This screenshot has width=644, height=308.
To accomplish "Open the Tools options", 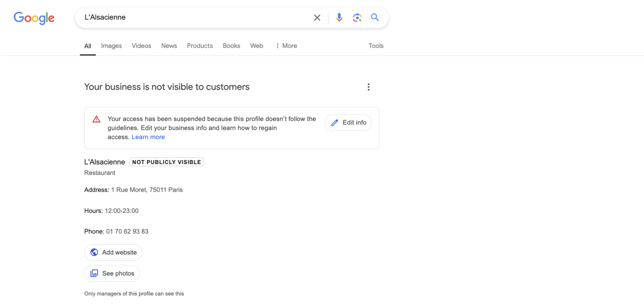I will tap(376, 46).
